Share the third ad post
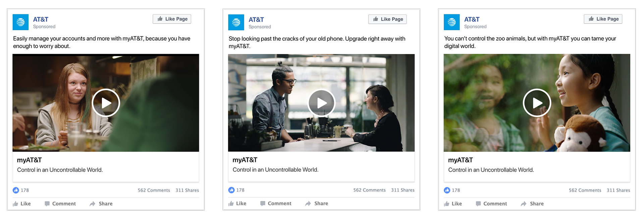Viewport: 644px width, 221px height. click(532, 204)
